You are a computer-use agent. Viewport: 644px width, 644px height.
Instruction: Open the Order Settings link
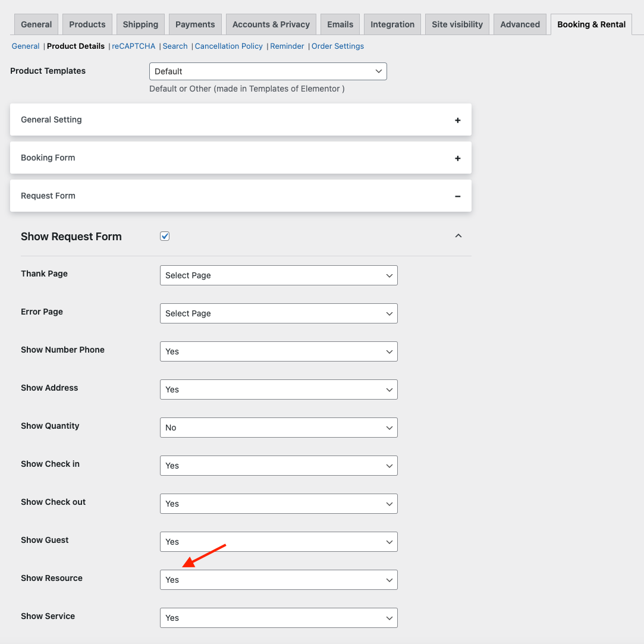tap(338, 46)
